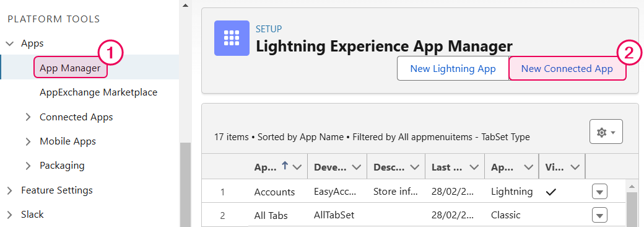Screen dimensions: 644x227
Task: Click New Connected App button
Action: tap(567, 68)
